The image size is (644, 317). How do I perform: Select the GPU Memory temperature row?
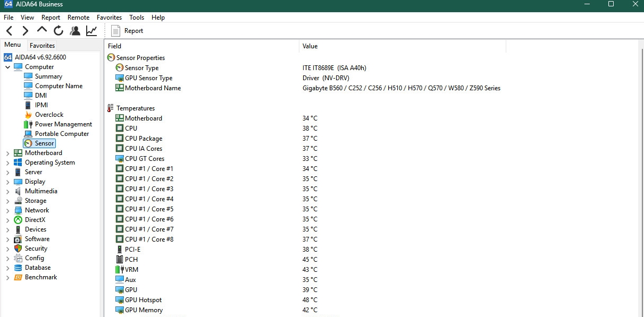click(305, 310)
